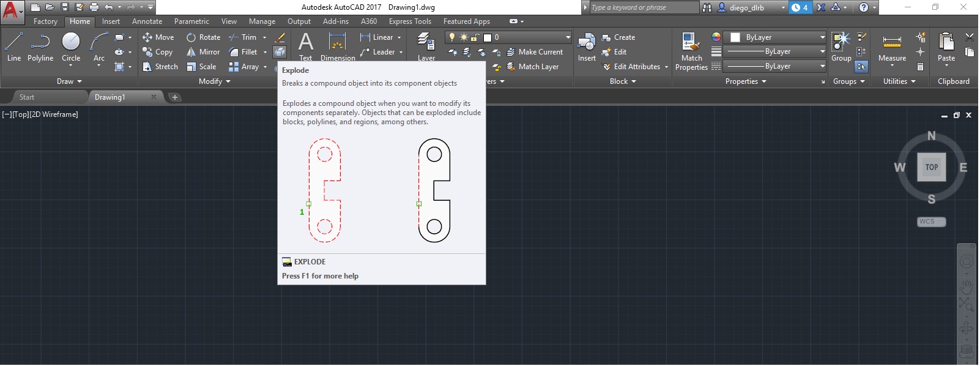Click the Match Properties tool
This screenshot has width=980, height=366.
691,52
